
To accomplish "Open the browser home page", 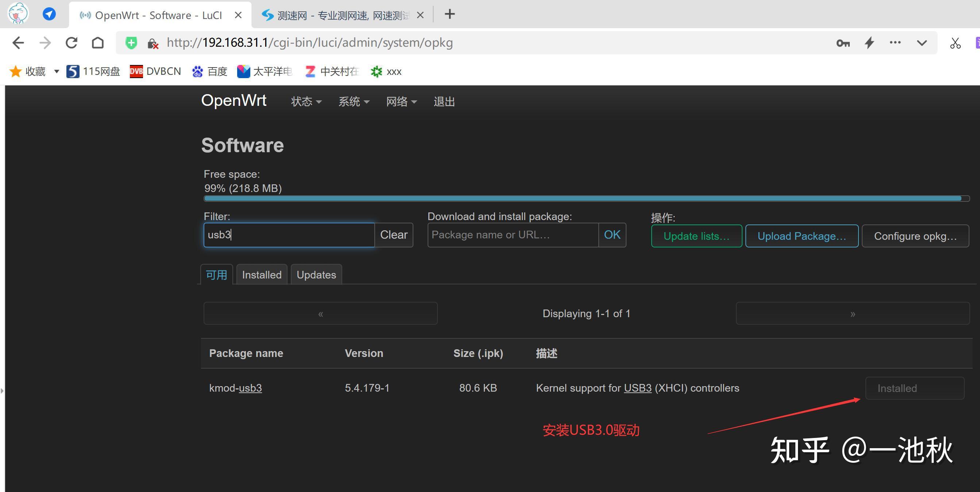I will 97,43.
